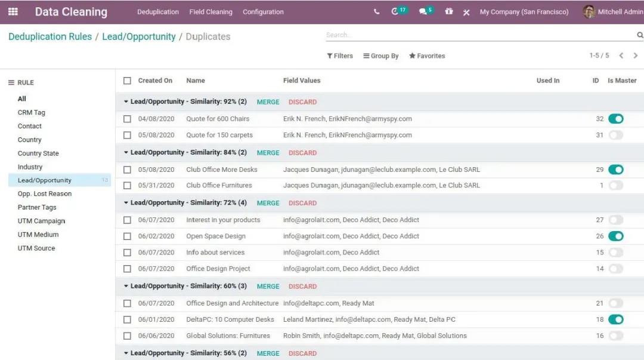Open the Group By dropdown

[380, 56]
